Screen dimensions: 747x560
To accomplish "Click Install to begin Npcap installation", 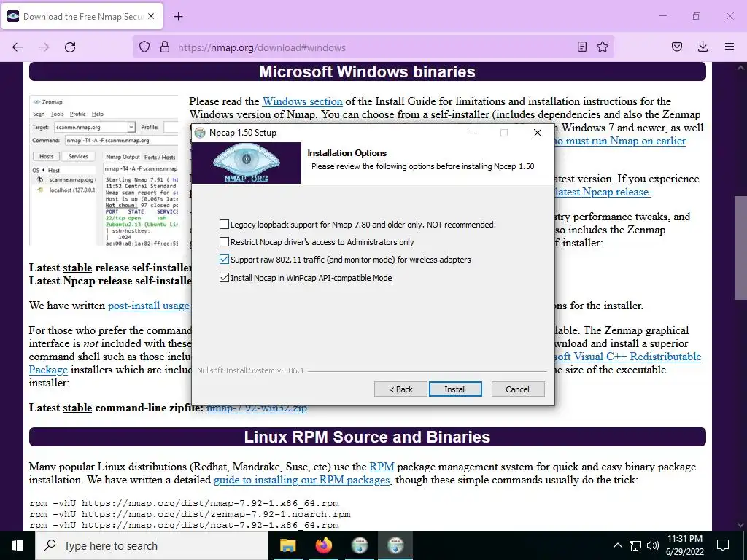I will point(455,389).
